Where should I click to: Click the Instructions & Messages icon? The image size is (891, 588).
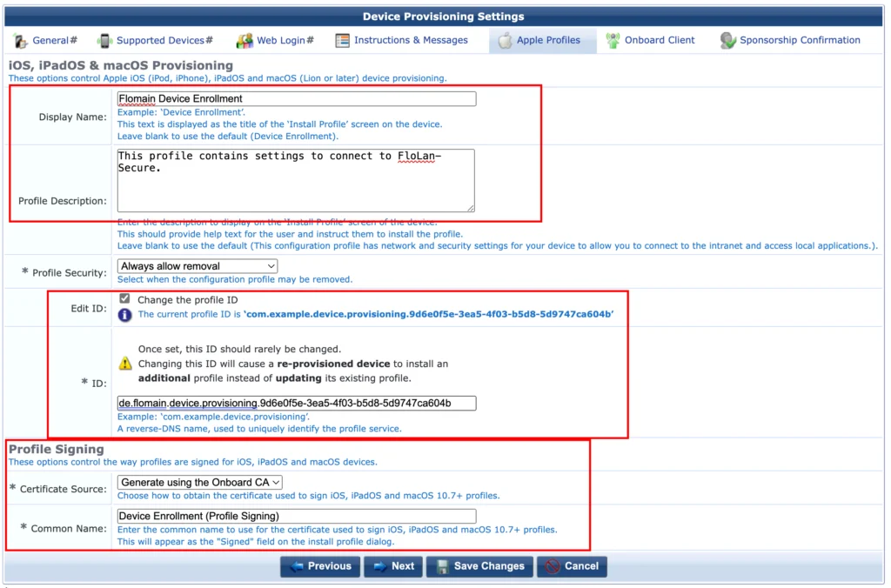pos(343,41)
